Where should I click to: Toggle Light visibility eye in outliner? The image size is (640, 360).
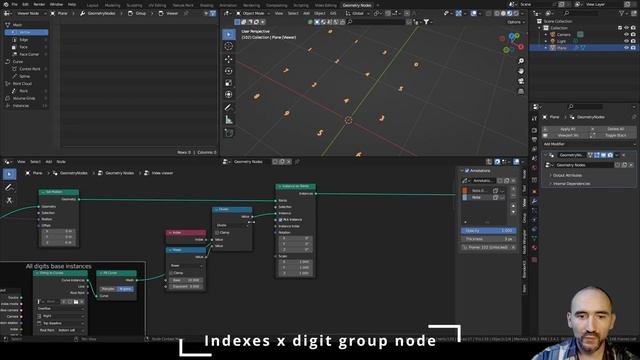[x=626, y=41]
